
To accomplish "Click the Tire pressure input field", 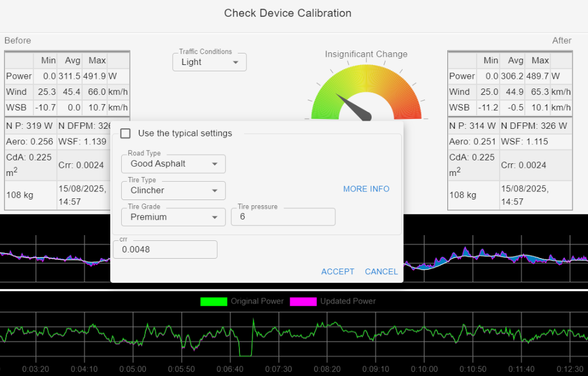I will click(x=283, y=217).
